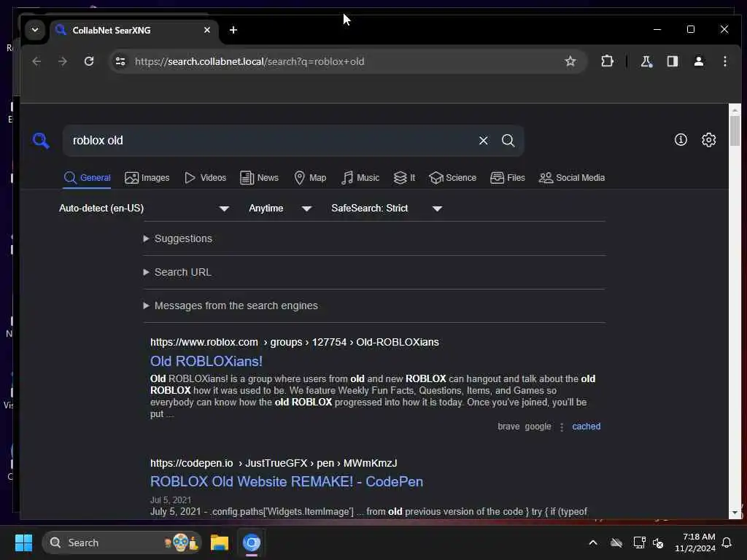Select the General tab
Screen dimensions: 747x560
[x=88, y=178]
